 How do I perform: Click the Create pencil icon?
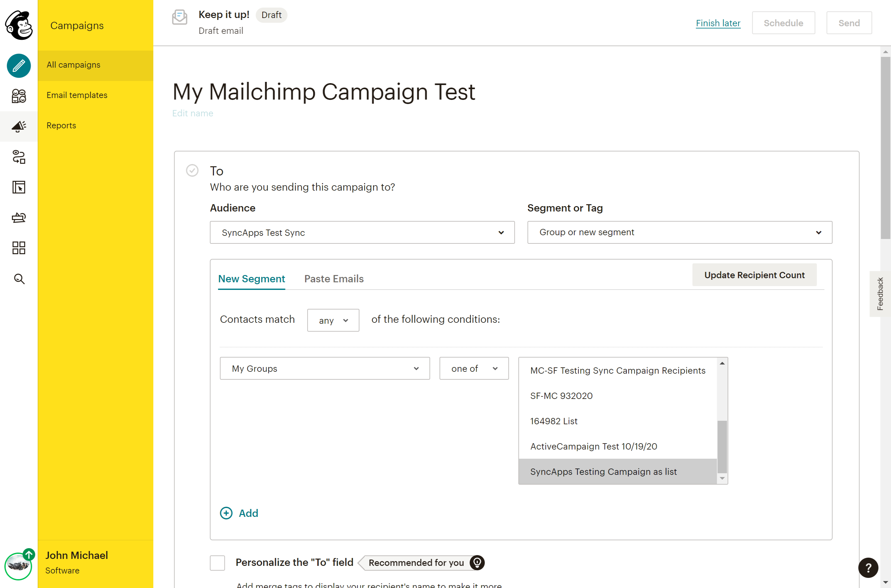point(19,66)
